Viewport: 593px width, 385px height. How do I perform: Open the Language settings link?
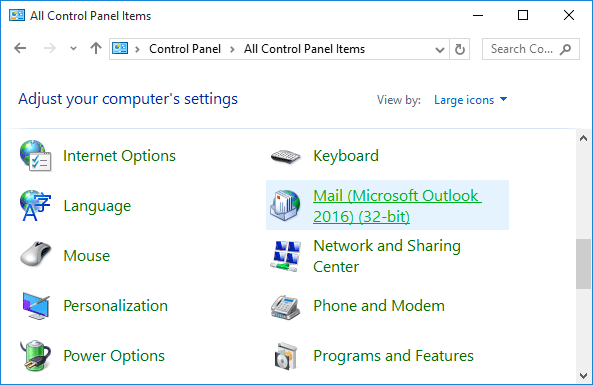point(97,206)
